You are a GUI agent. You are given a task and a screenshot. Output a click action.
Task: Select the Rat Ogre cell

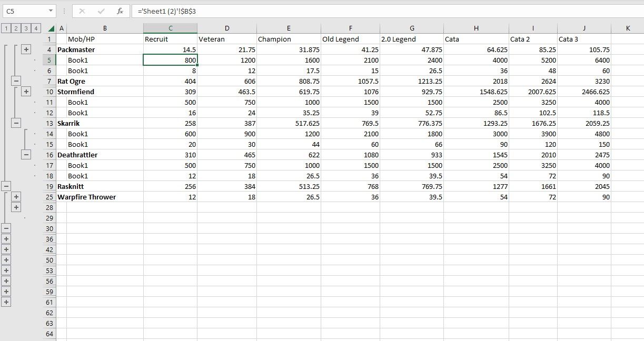[x=71, y=81]
